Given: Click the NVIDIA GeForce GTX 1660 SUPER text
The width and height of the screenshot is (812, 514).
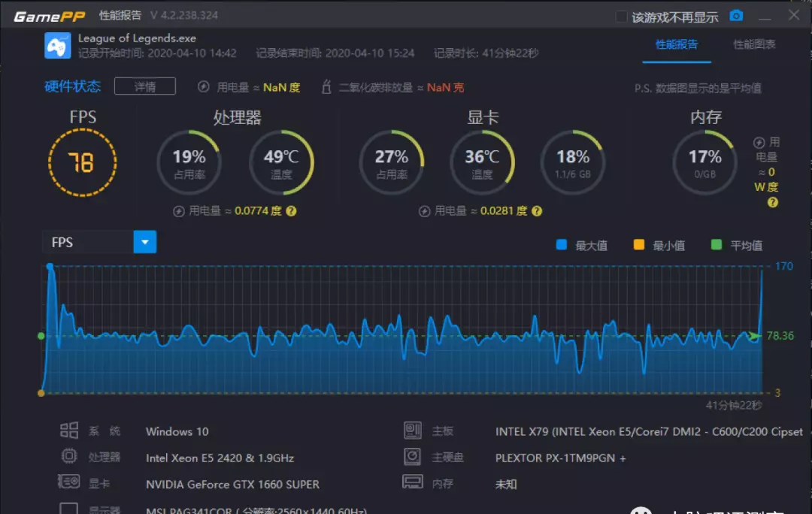Looking at the screenshot, I should [x=232, y=485].
